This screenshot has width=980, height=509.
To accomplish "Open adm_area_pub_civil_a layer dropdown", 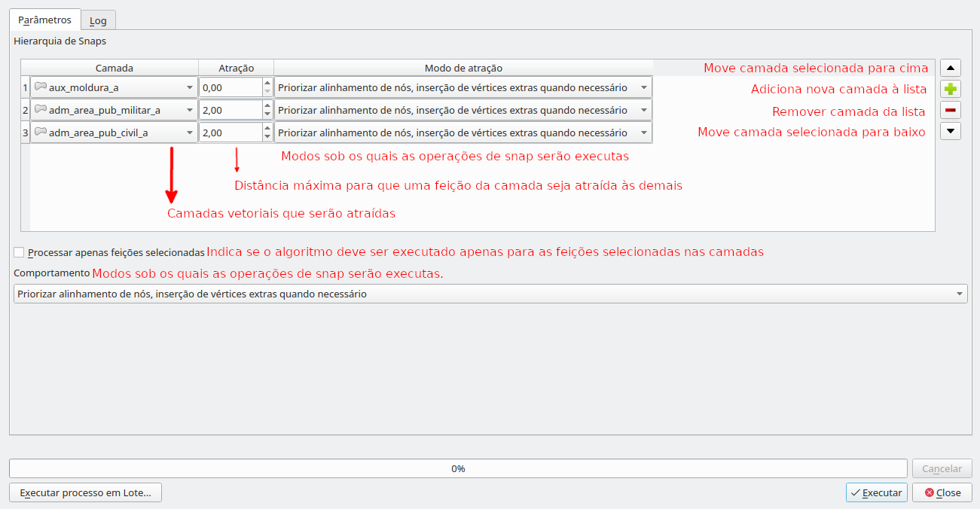I will coord(114,133).
